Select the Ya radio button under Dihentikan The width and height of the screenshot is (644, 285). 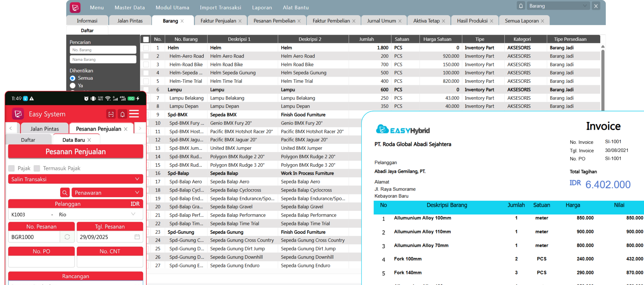pos(73,86)
